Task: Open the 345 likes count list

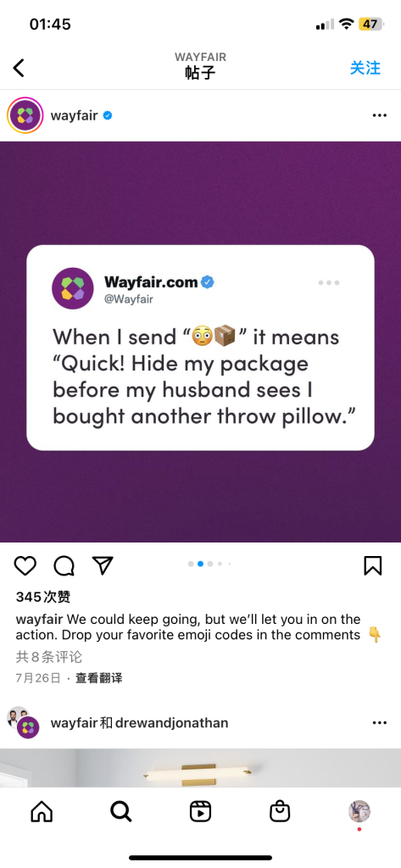Action: tap(43, 597)
